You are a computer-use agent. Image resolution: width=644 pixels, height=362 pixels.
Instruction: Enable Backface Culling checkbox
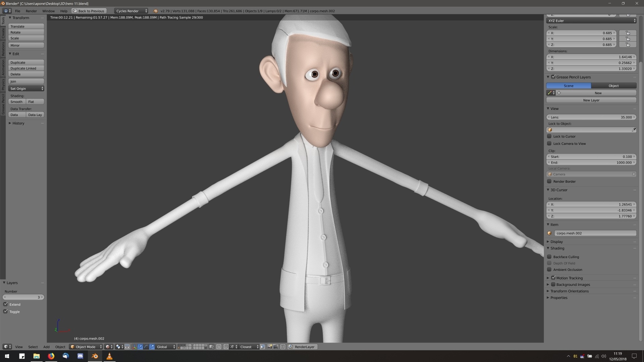[x=549, y=257]
